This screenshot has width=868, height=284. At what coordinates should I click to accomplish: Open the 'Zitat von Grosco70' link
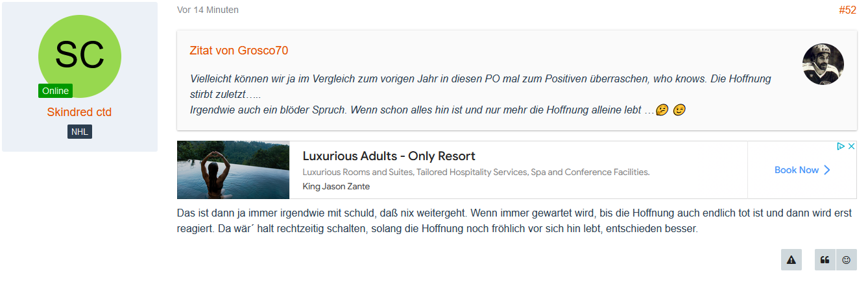point(239,51)
